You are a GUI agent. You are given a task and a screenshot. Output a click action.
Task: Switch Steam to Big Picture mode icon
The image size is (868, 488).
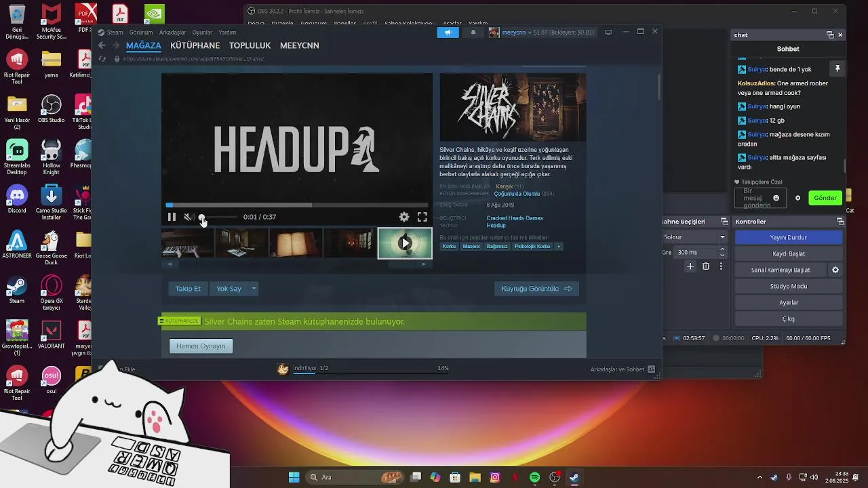pos(608,32)
